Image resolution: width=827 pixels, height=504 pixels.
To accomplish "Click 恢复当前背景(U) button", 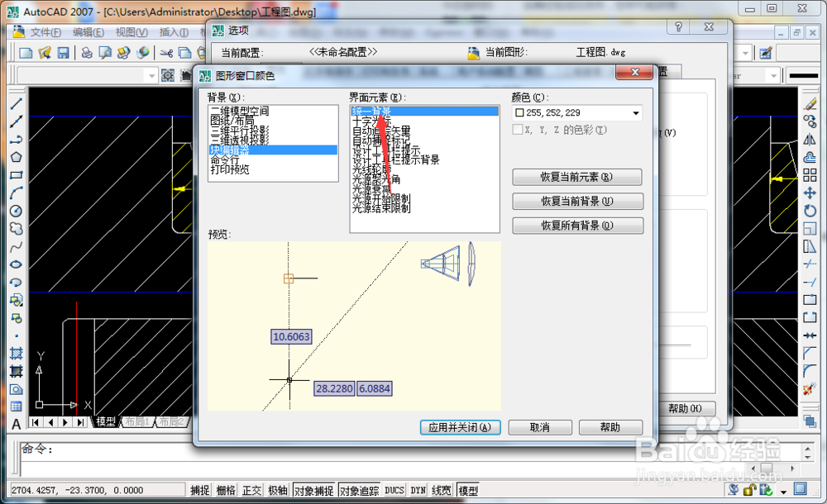I will point(577,202).
